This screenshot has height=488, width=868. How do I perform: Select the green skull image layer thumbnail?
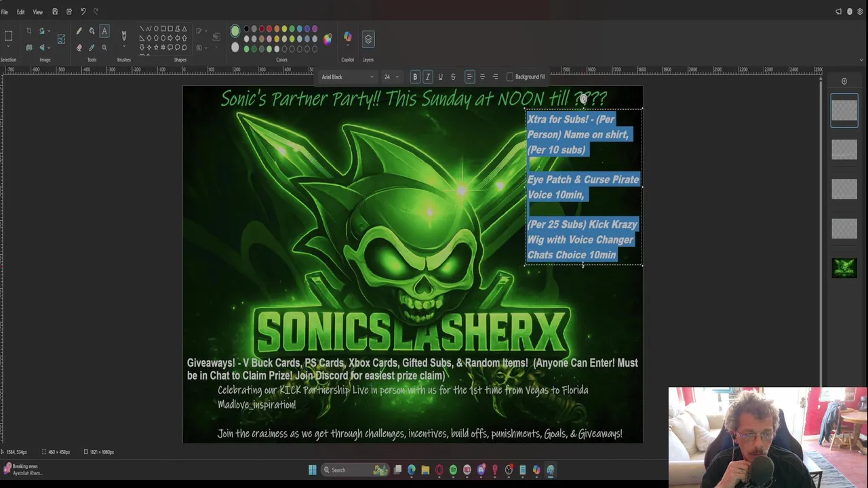tap(844, 268)
